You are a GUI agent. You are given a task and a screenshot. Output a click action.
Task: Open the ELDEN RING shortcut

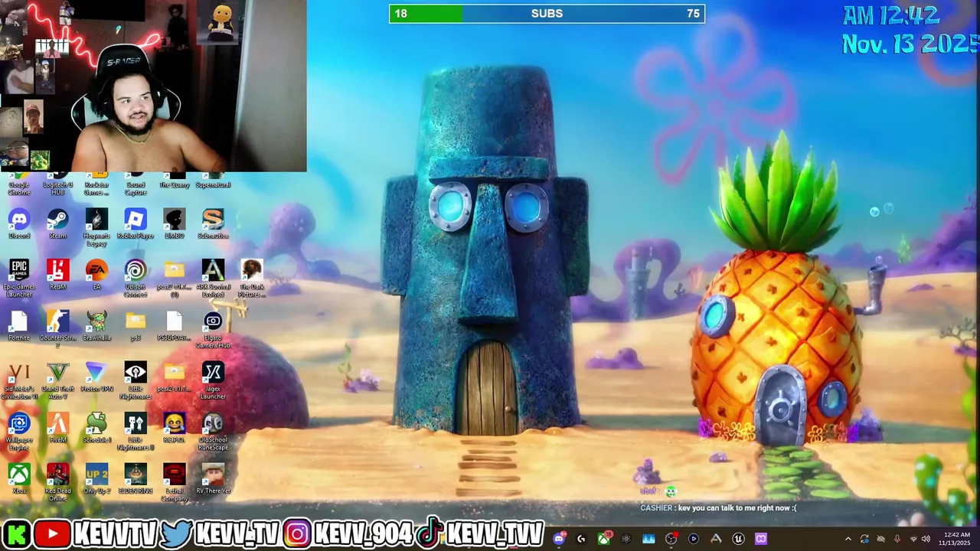pos(136,479)
